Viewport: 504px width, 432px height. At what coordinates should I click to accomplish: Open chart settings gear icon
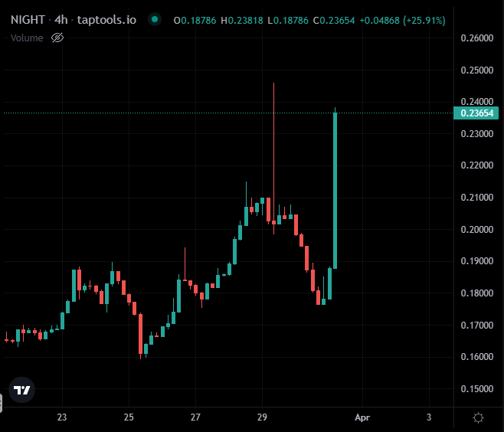click(478, 417)
